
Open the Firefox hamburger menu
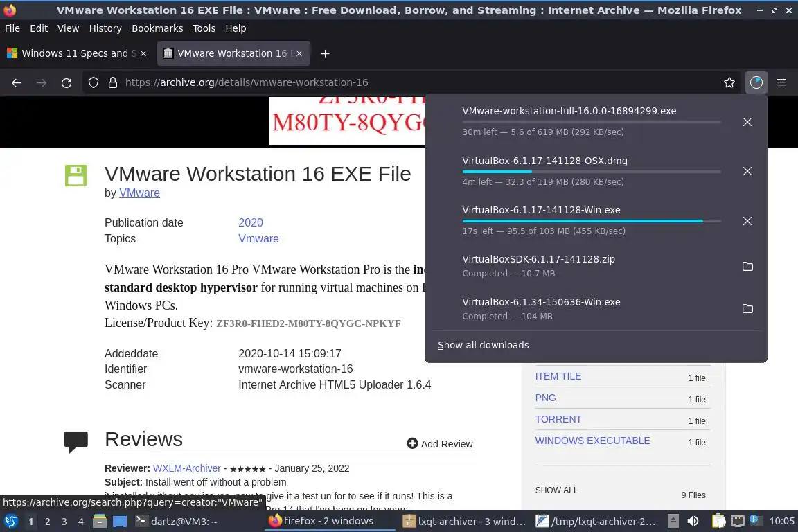coord(781,82)
